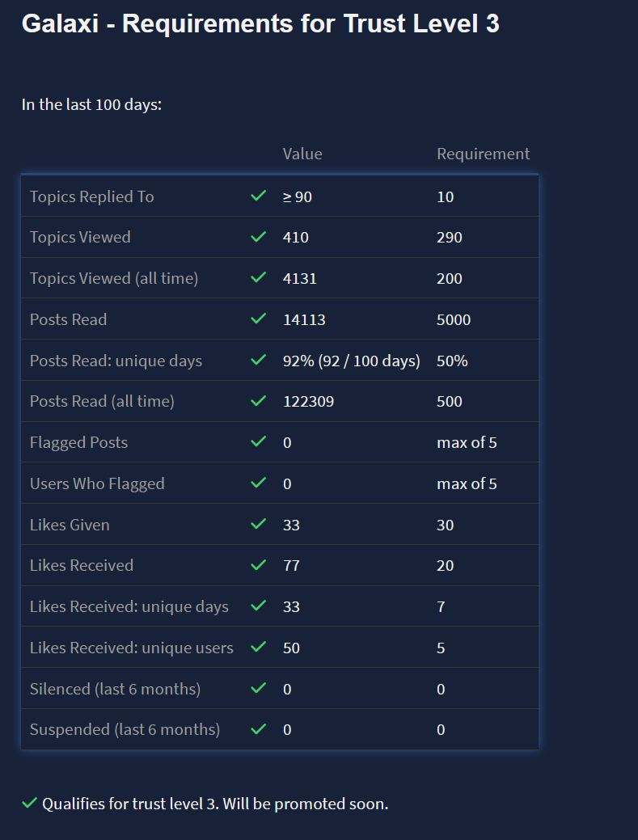Click the page title Galaxi Requirements heading
Viewport: 638px width, 840px height.
point(260,24)
